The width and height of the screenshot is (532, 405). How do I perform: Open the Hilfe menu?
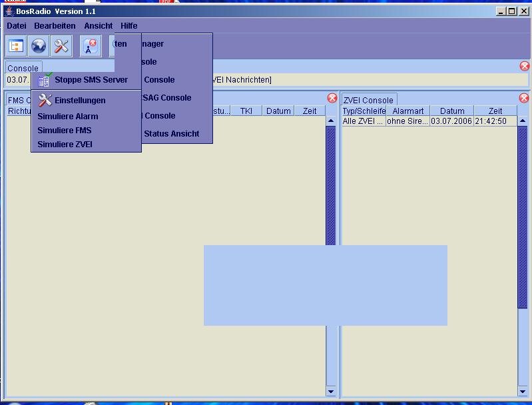coord(129,26)
